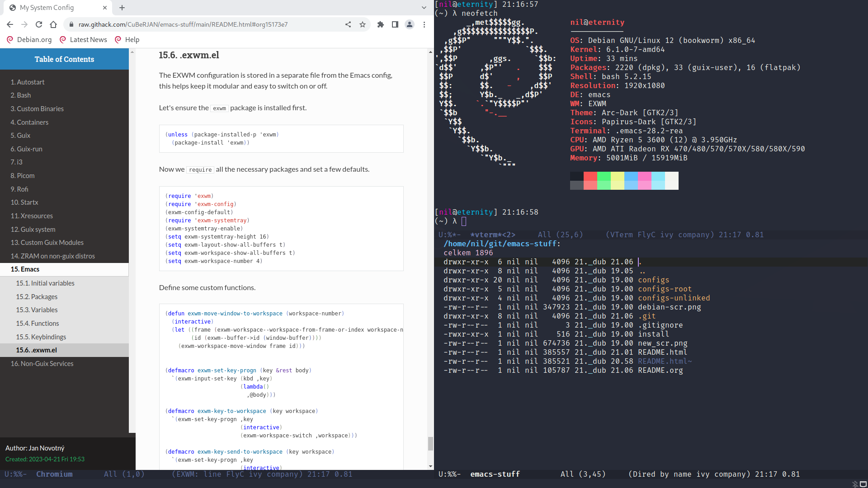Click the bookmark star icon in address bar
Screen dimensions: 868x488
(363, 24)
